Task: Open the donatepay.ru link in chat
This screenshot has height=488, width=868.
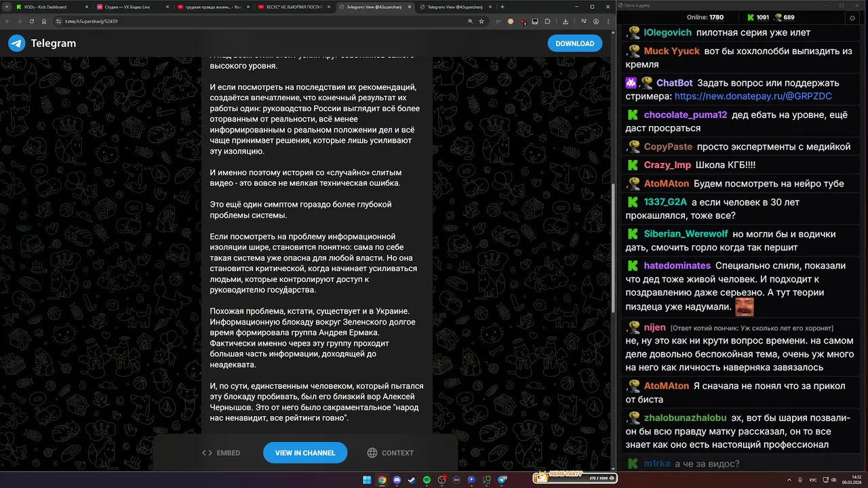Action: 753,96
